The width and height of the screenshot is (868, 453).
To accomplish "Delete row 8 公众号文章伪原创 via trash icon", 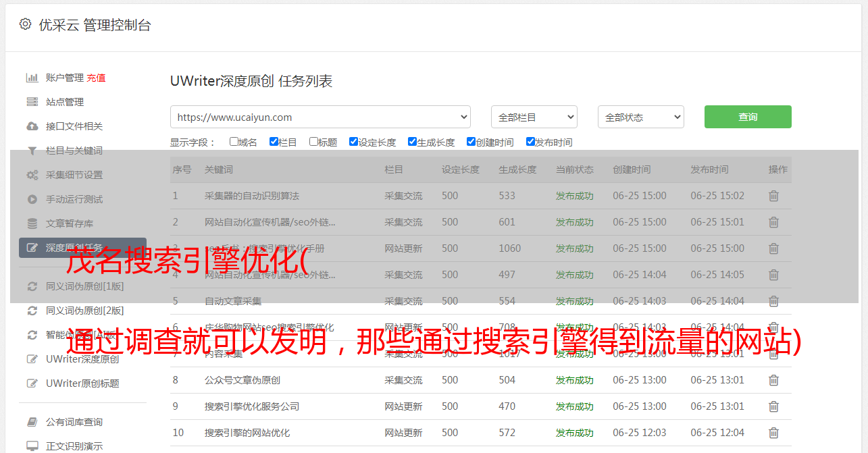I will 773,380.
